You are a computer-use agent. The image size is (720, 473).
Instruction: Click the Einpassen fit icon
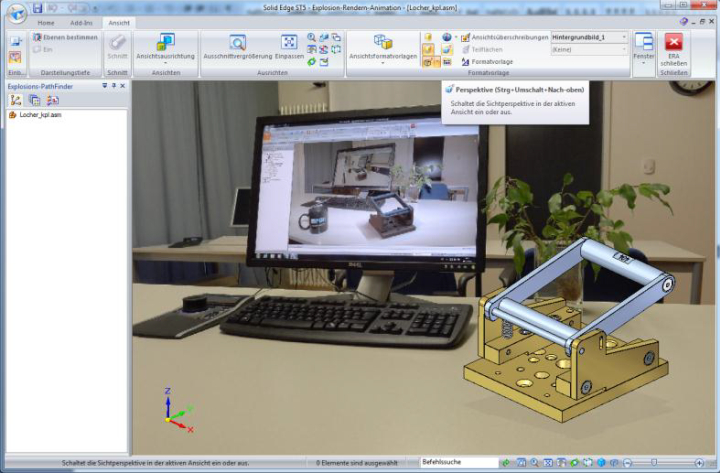pos(289,42)
